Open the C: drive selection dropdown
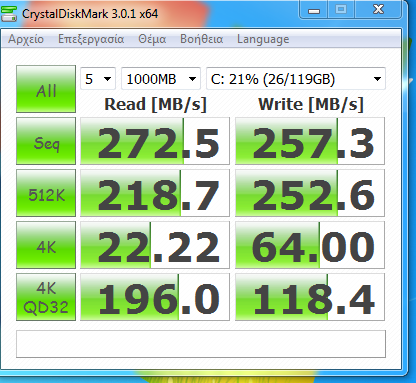The height and width of the screenshot is (383, 416). 296,79
